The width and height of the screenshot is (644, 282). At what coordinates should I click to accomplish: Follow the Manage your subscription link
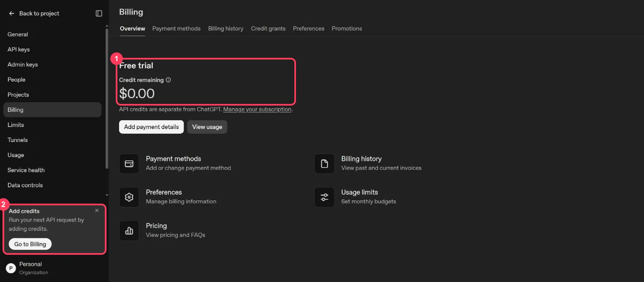click(257, 109)
